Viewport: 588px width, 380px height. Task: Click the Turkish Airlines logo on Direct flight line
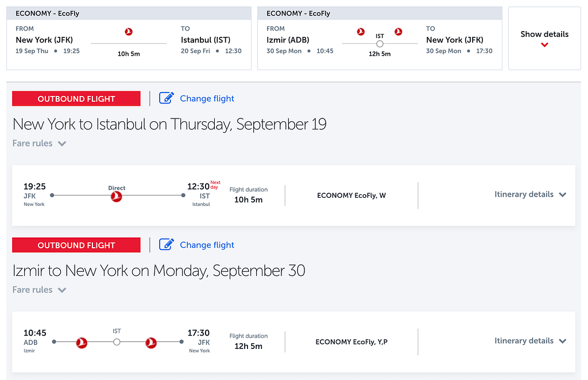pyautogui.click(x=116, y=196)
